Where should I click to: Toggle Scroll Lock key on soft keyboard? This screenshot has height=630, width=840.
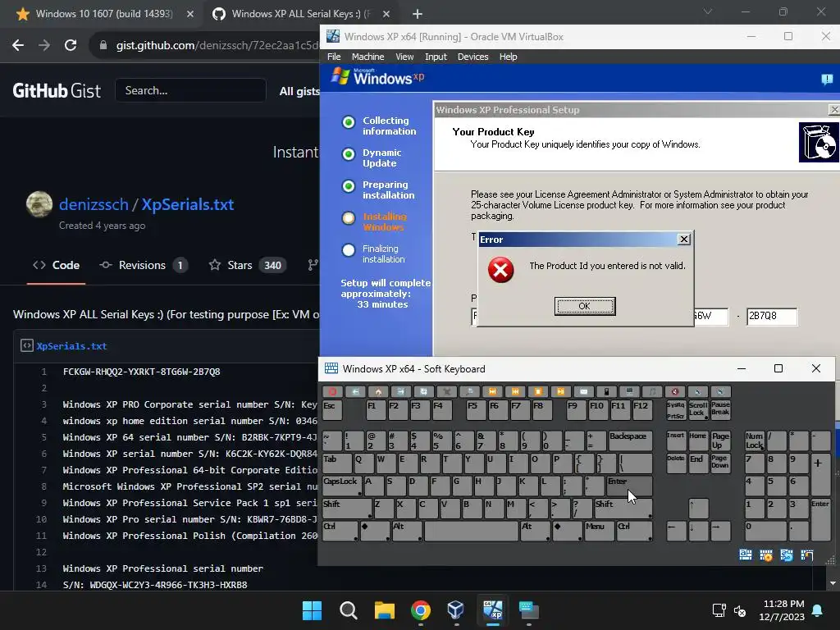click(x=698, y=410)
